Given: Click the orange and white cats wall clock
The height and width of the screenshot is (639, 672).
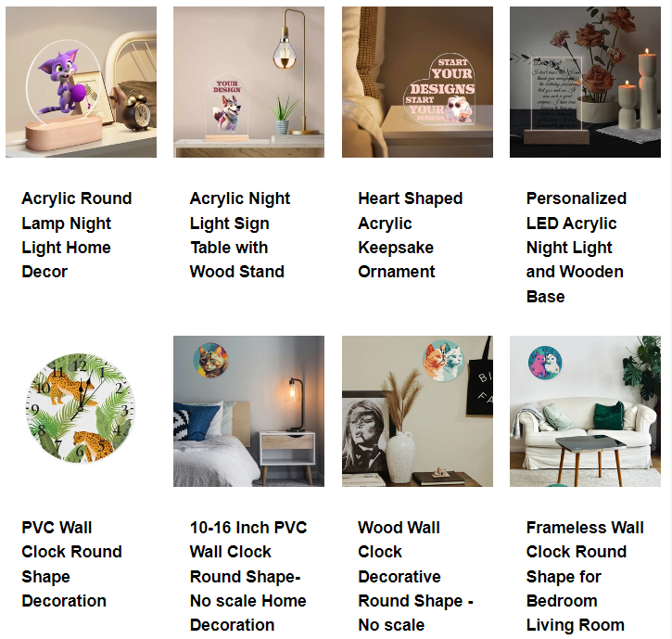Looking at the screenshot, I should point(444,360).
